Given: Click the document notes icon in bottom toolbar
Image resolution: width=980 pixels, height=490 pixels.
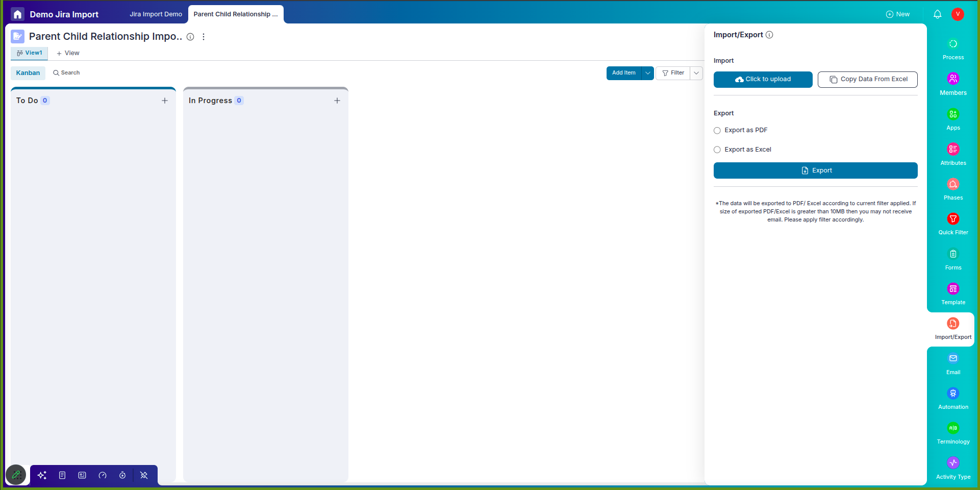Looking at the screenshot, I should click(62, 475).
